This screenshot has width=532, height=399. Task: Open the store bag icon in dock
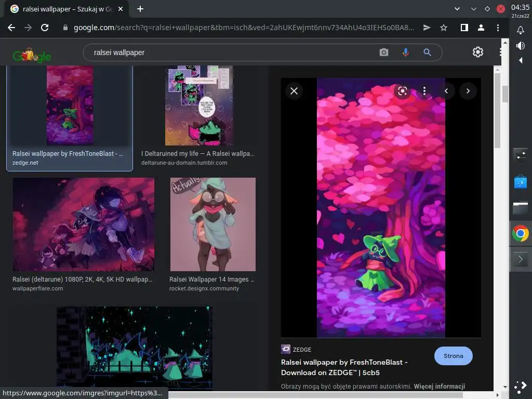(520, 181)
